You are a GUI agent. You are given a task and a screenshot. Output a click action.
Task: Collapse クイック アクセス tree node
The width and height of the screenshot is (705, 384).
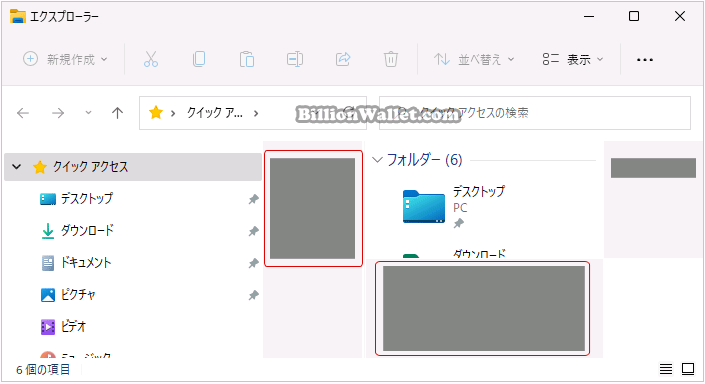(17, 167)
